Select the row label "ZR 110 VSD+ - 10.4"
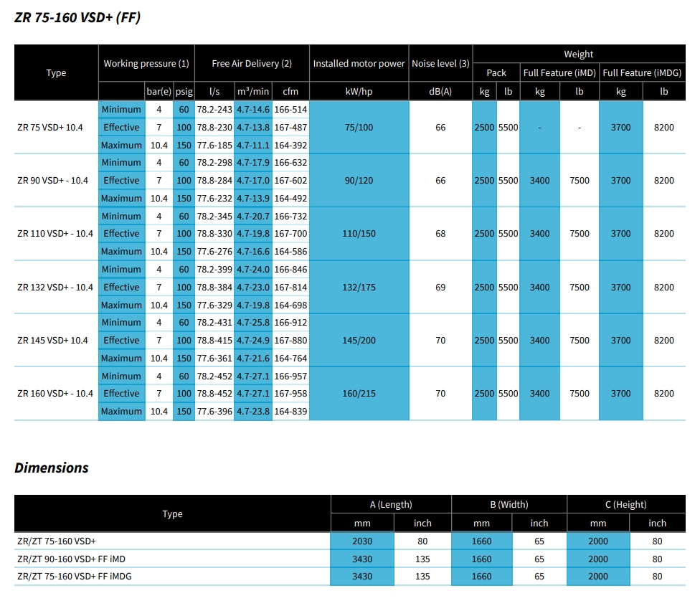700x606 pixels. tap(55, 233)
